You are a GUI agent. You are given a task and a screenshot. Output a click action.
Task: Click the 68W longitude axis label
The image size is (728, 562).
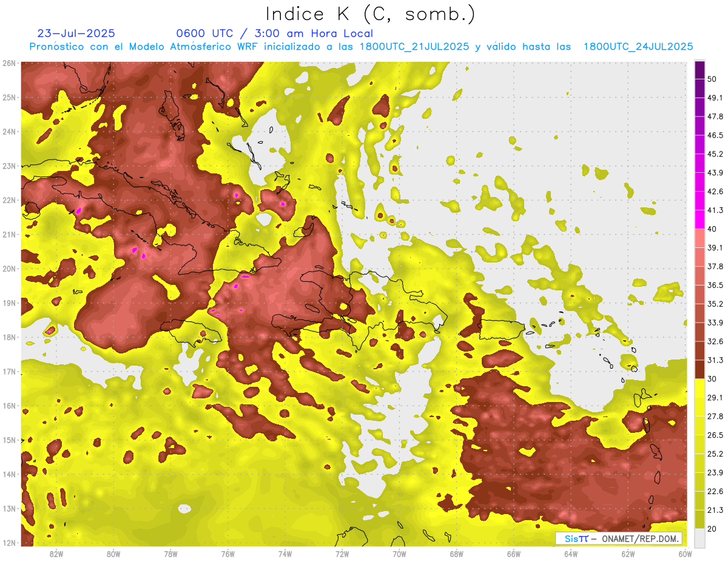[x=457, y=554]
